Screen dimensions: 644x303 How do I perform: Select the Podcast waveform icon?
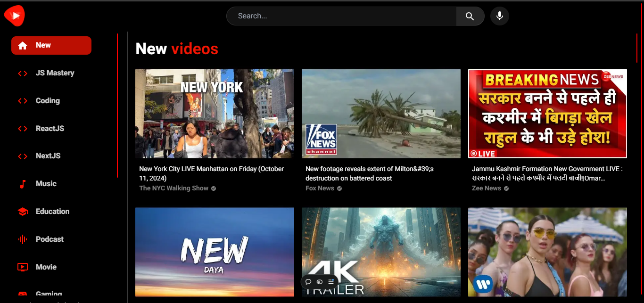coord(23,239)
